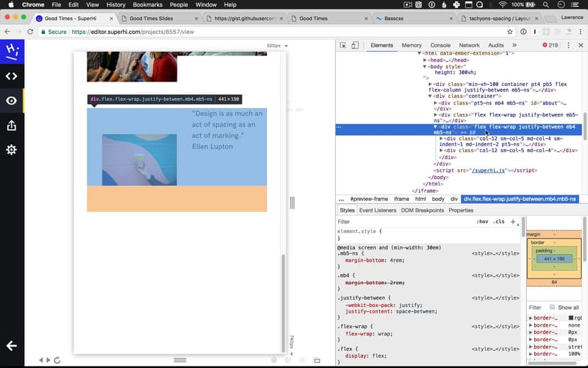Image resolution: width=588 pixels, height=368 pixels.
Task: Open the Event Listeners tab
Action: 377,210
